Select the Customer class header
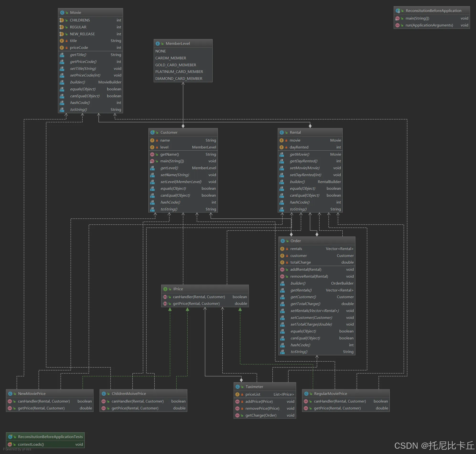Image resolution: width=476 pixels, height=454 pixels. coord(169,132)
